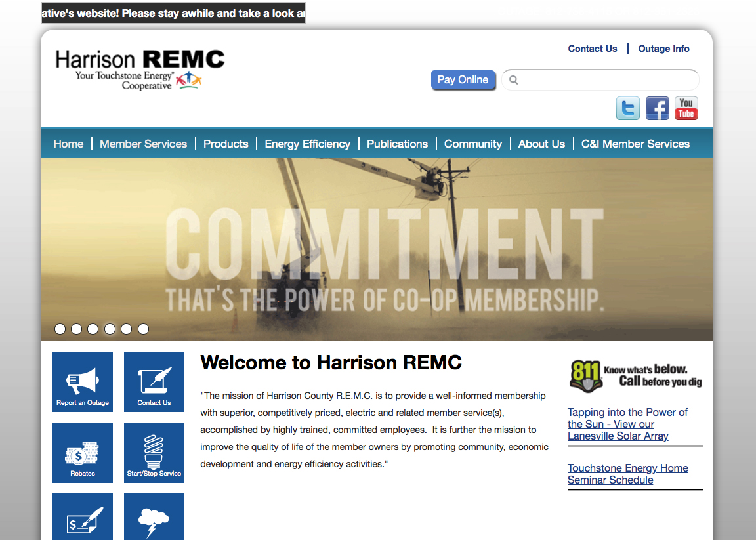
Task: Click the Report an Outage megaphone tile
Action: 83,382
